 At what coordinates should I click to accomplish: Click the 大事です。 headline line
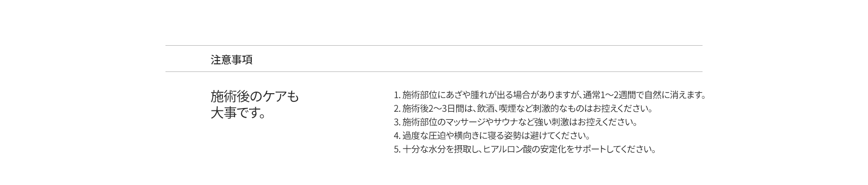(x=238, y=113)
